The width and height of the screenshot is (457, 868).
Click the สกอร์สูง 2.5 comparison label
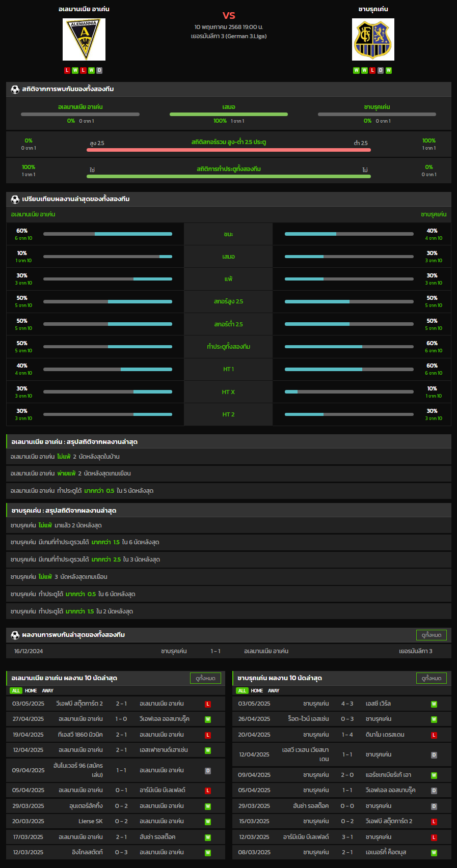tap(228, 301)
